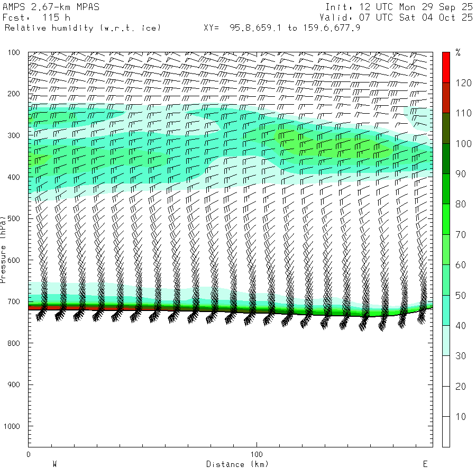Click the title 'AMPS 2.67-km MPAS'

[x=51, y=7]
